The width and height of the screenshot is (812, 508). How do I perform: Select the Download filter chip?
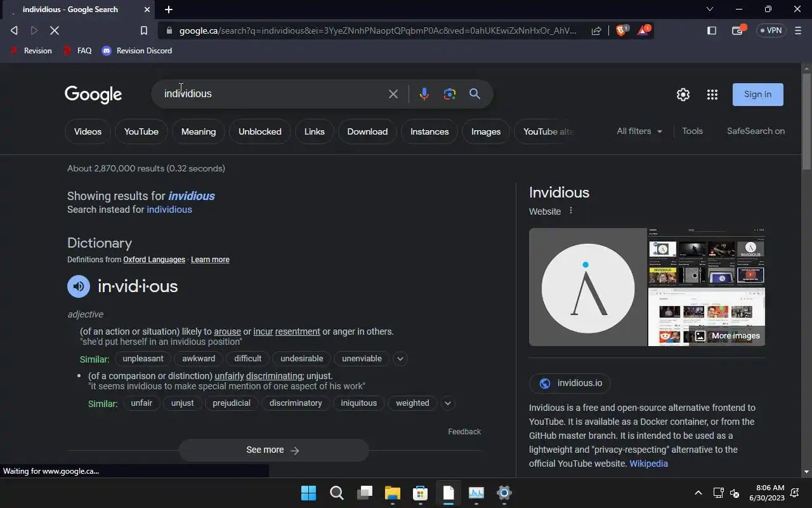[367, 131]
